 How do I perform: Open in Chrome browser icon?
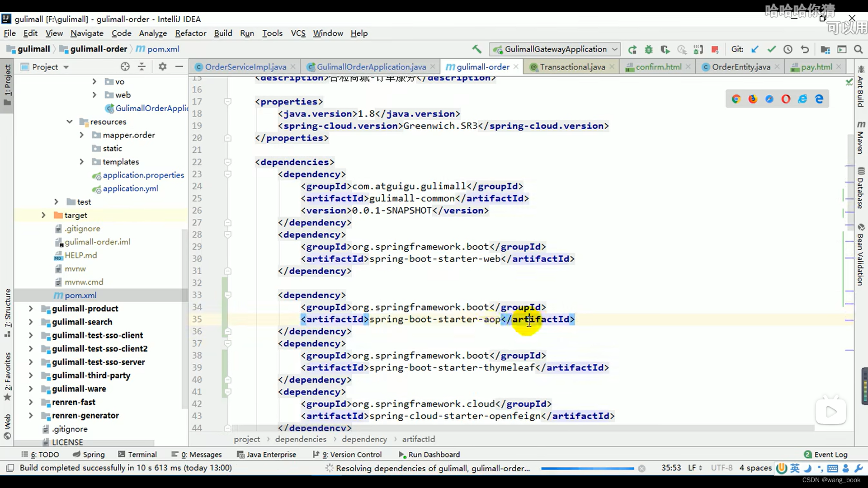coord(736,99)
